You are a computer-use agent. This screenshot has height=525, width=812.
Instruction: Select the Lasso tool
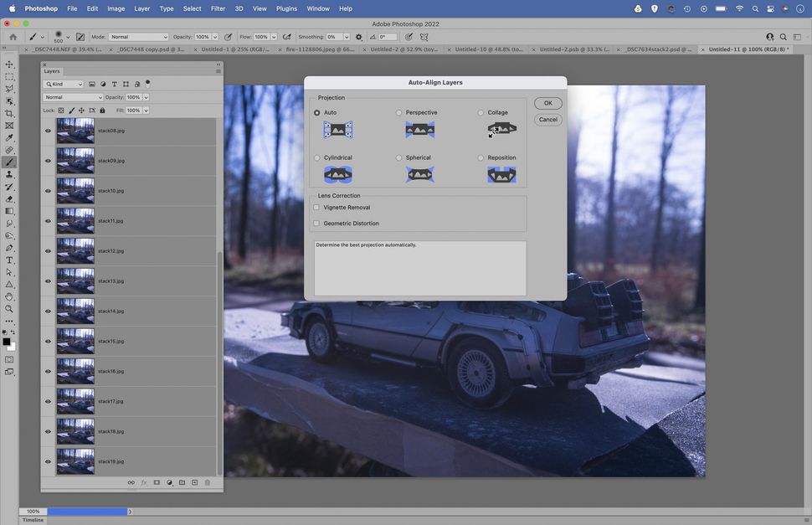9,89
